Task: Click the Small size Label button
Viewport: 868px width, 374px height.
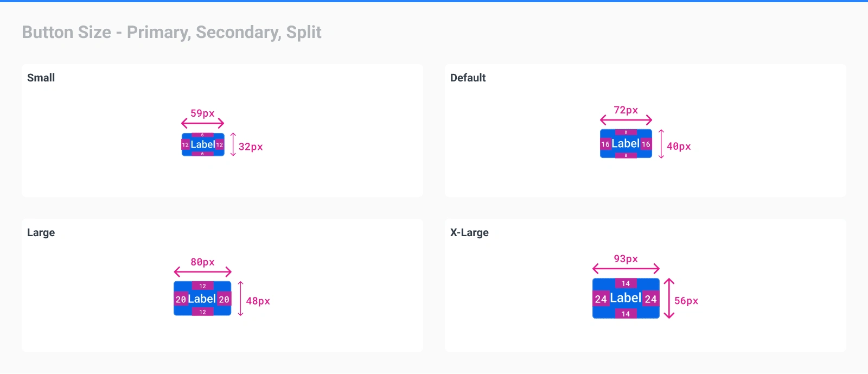Action: 203,144
